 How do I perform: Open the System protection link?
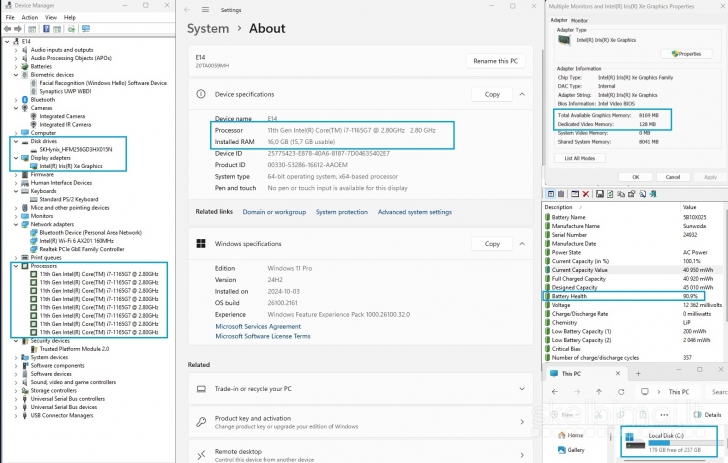pyautogui.click(x=342, y=212)
